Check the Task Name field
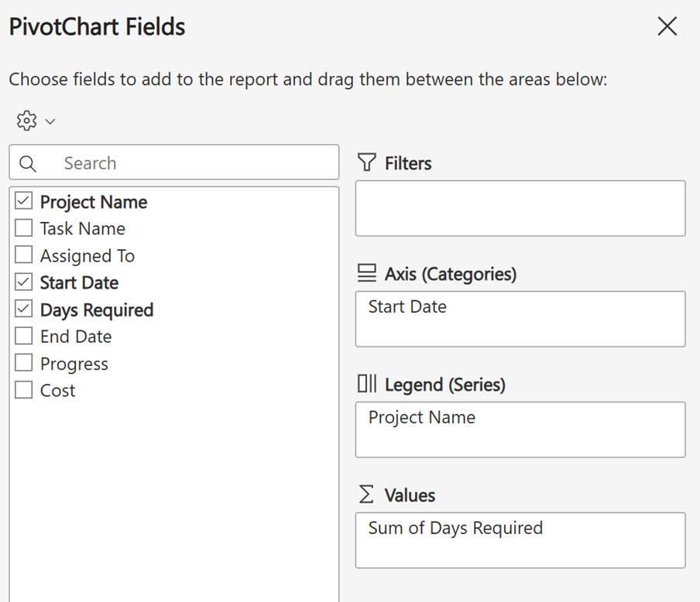 click(24, 228)
